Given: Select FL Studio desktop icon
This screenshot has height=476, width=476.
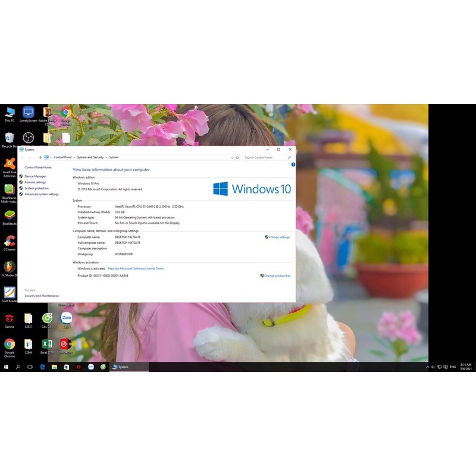Looking at the screenshot, I should 10,269.
